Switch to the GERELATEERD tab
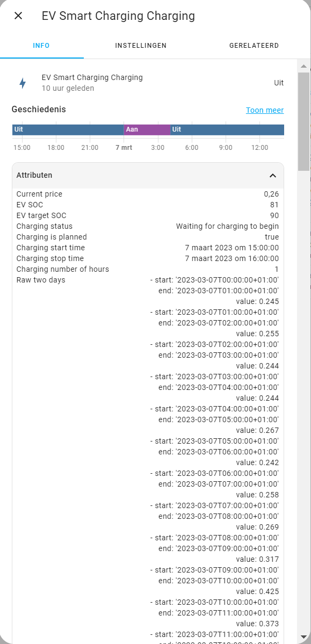Image resolution: width=311 pixels, height=644 pixels. (x=254, y=46)
